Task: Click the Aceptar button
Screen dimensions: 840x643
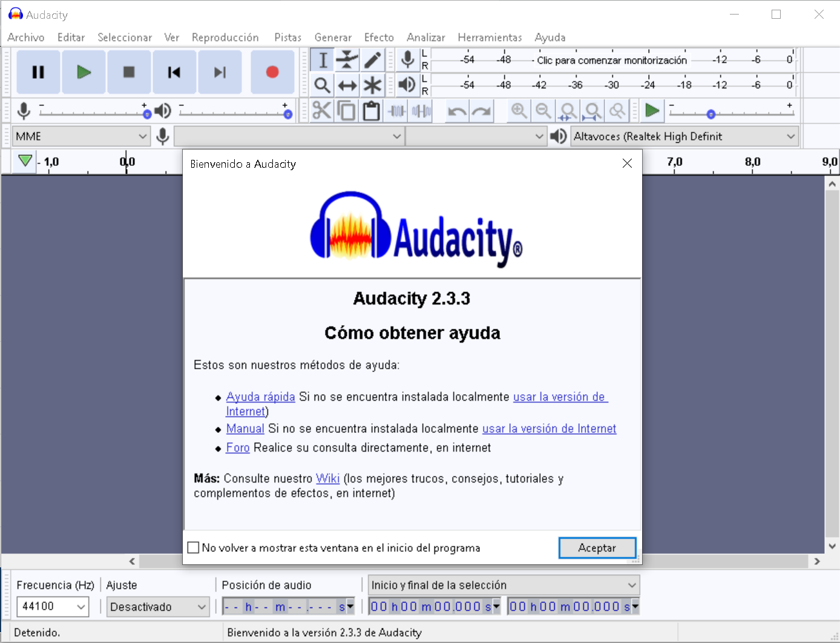Action: (597, 547)
